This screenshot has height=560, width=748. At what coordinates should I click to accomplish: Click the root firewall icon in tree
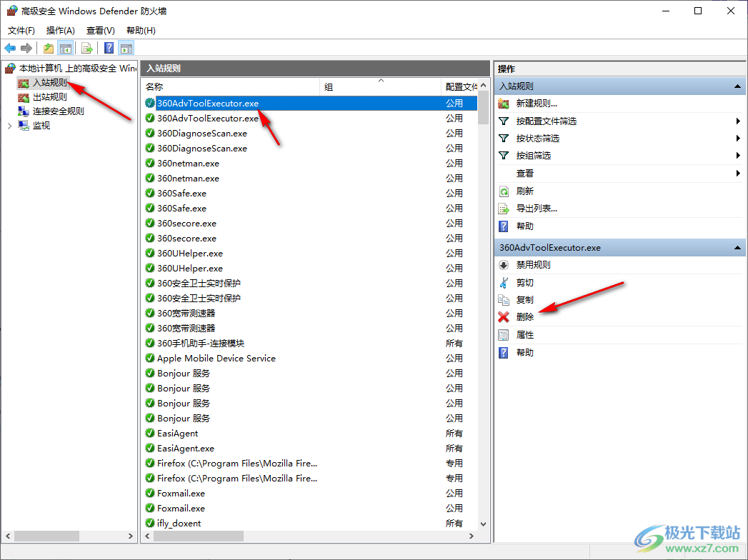[11, 69]
